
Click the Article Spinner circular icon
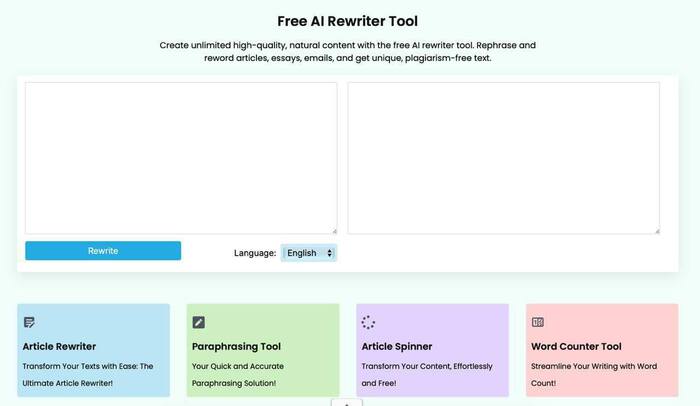coord(368,322)
